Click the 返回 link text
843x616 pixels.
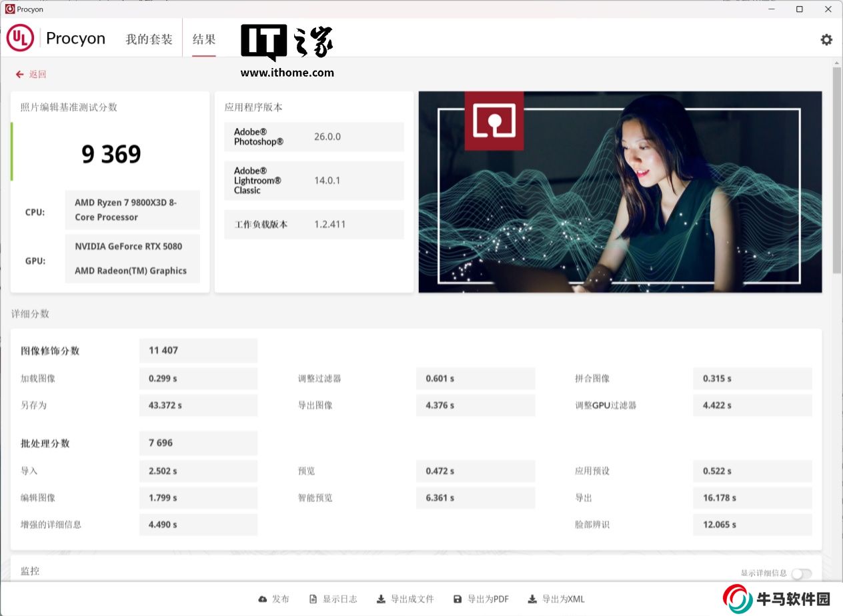tap(38, 74)
